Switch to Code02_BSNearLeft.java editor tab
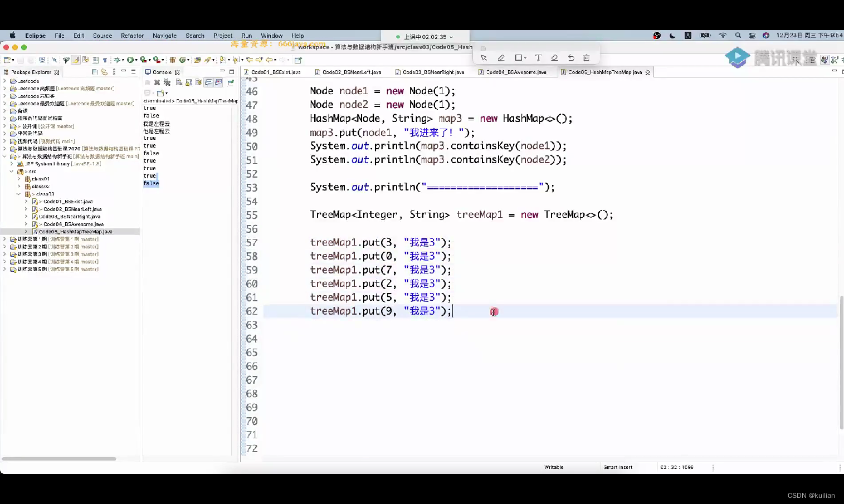 (352, 72)
